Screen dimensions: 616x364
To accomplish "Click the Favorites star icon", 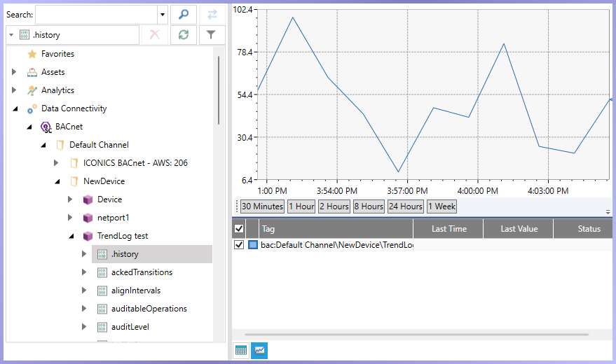I will coord(32,54).
